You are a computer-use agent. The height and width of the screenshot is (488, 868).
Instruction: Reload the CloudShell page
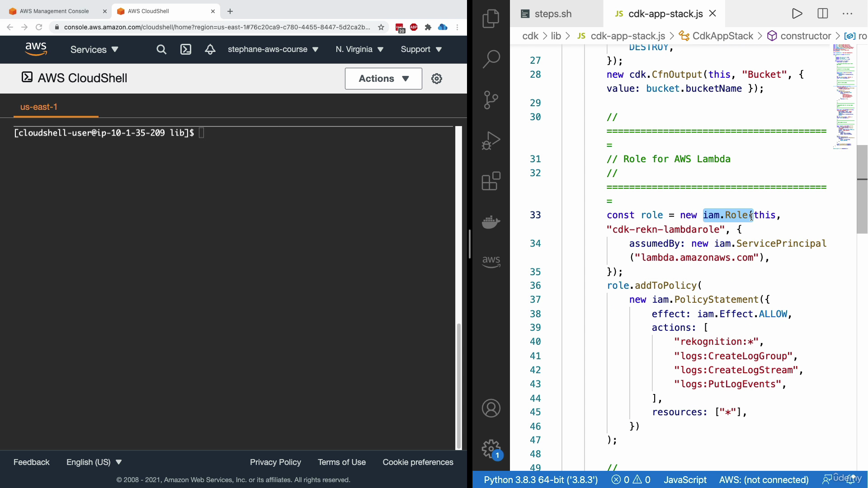coord(39,27)
